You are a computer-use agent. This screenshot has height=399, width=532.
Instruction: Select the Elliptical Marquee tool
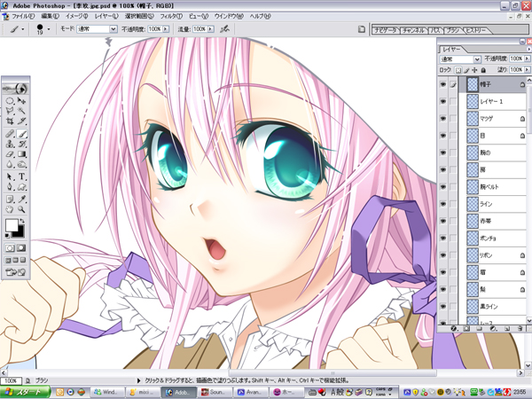coord(10,101)
